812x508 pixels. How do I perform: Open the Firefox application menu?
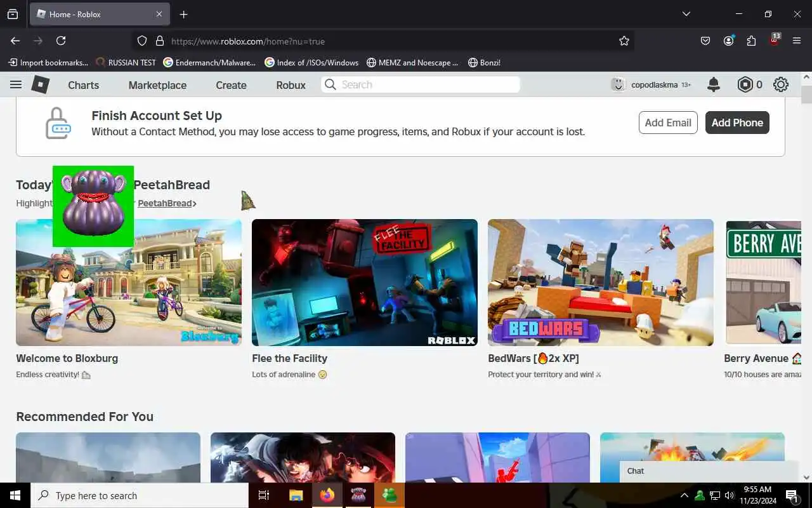pos(797,41)
